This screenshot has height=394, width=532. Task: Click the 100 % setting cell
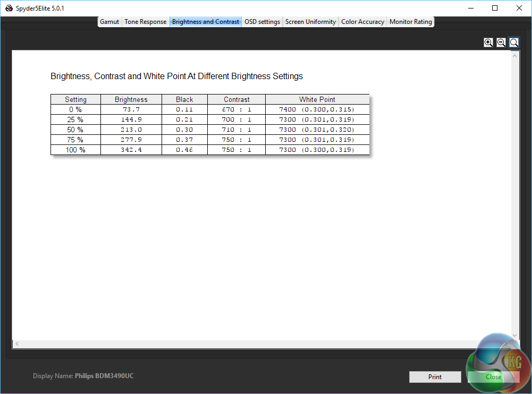(75, 150)
